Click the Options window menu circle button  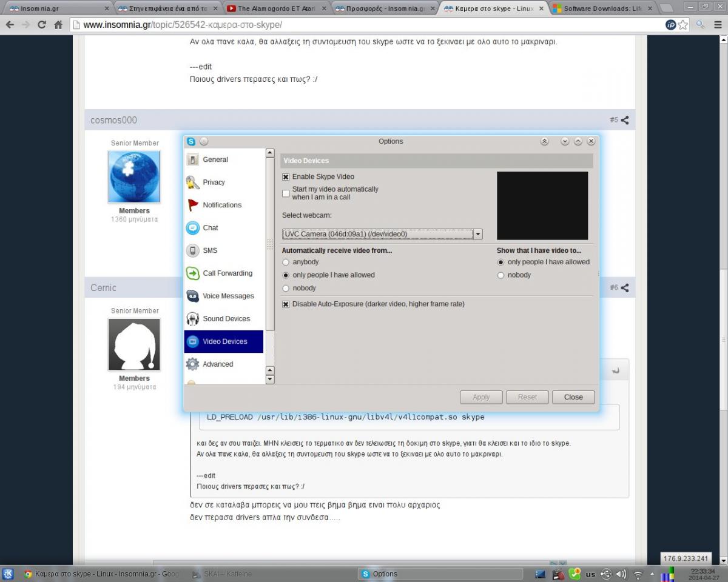204,141
